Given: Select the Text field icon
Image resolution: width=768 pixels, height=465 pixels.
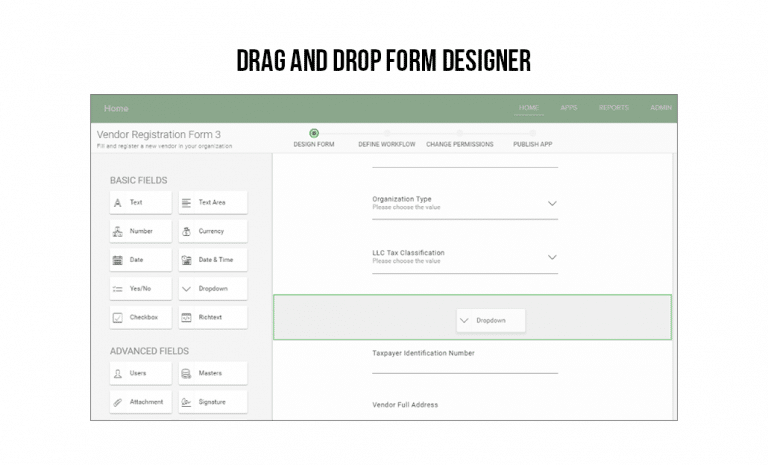Looking at the screenshot, I should (x=118, y=202).
